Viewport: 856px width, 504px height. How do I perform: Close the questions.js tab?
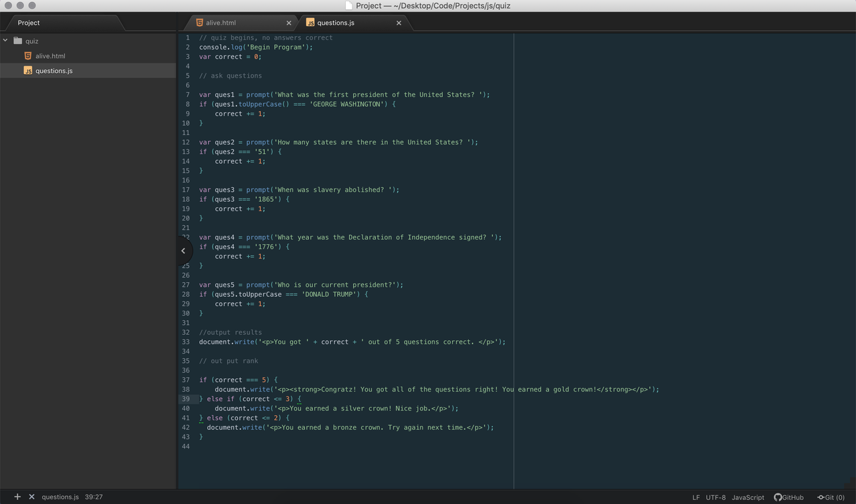click(x=399, y=22)
